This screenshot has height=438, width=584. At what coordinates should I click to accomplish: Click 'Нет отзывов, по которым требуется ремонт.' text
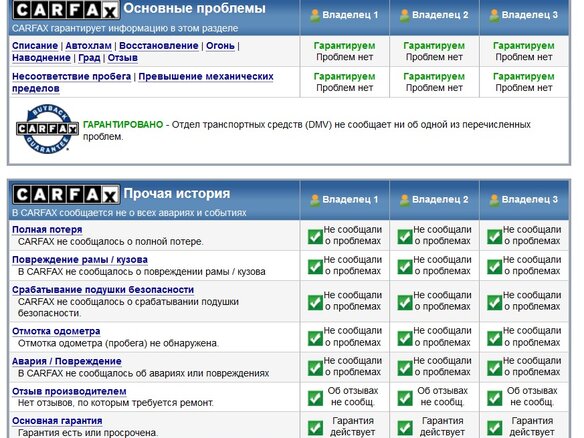coord(116,403)
